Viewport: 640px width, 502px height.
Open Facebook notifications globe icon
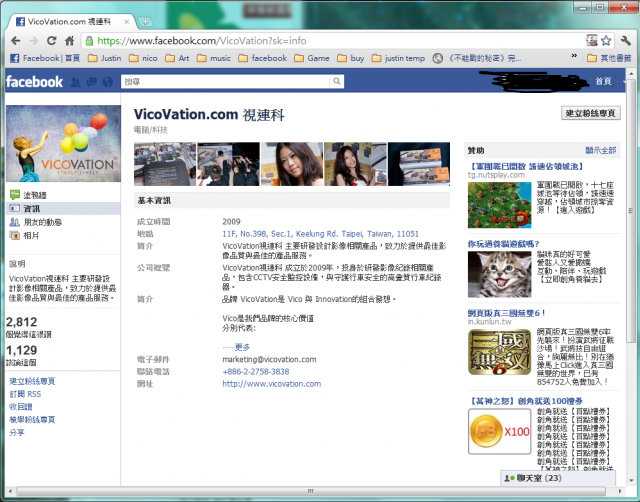[x=108, y=82]
